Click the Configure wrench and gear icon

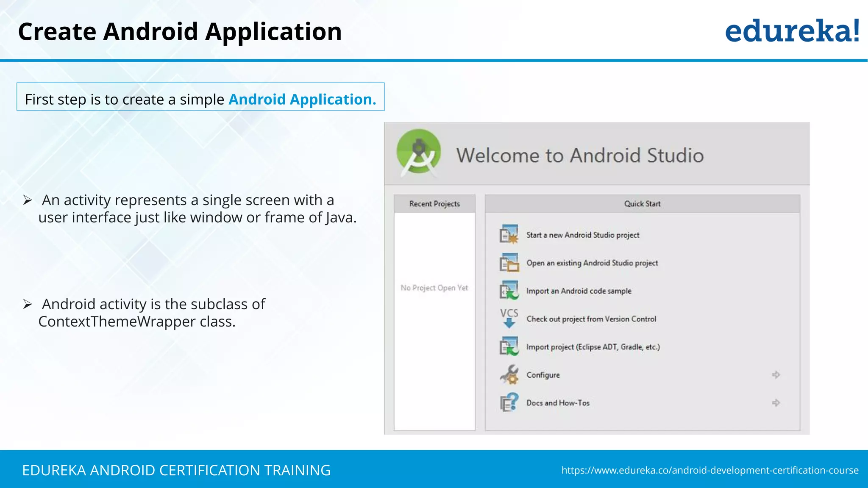509,374
